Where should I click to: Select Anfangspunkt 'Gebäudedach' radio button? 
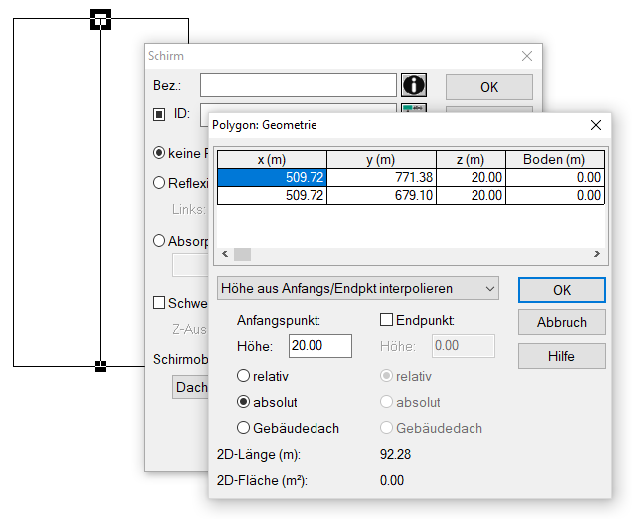[x=243, y=428]
